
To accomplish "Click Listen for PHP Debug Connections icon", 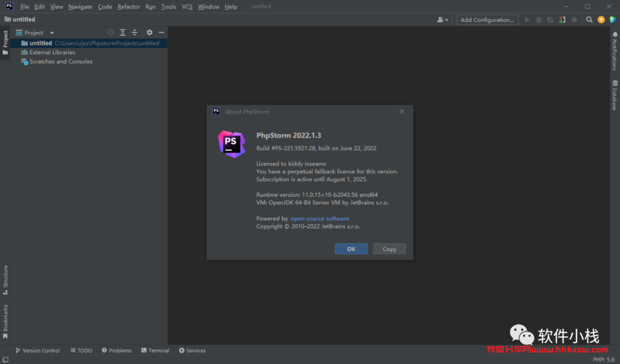I will [x=562, y=20].
